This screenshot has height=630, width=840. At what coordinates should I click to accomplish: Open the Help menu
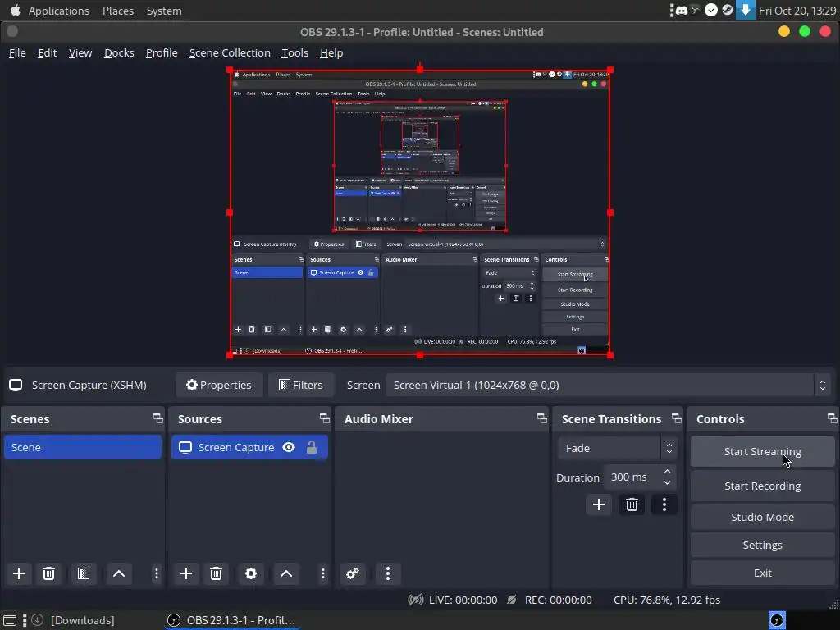331,53
